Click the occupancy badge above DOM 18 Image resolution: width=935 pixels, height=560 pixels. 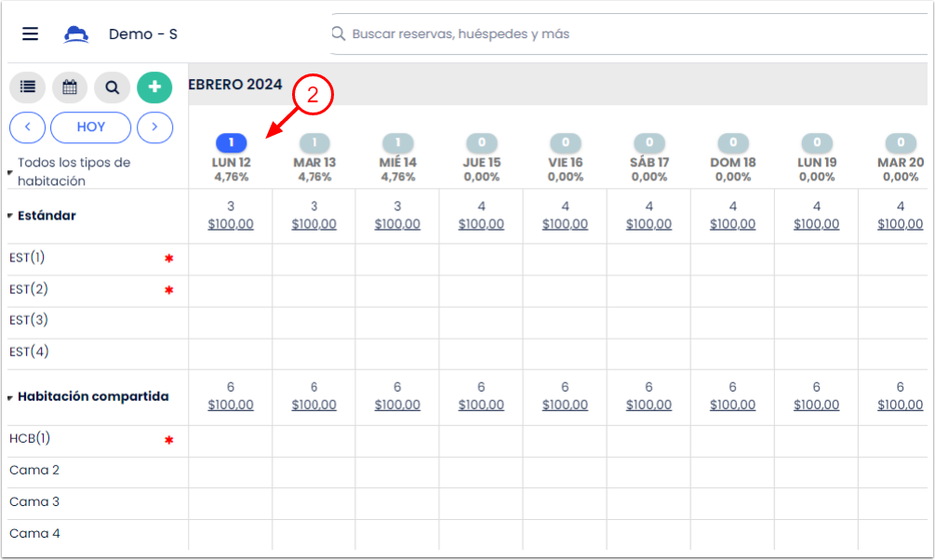coord(732,142)
